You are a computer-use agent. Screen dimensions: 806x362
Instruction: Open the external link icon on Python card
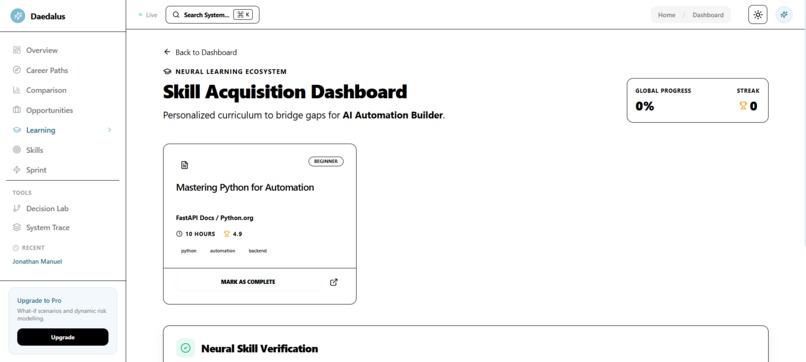334,282
